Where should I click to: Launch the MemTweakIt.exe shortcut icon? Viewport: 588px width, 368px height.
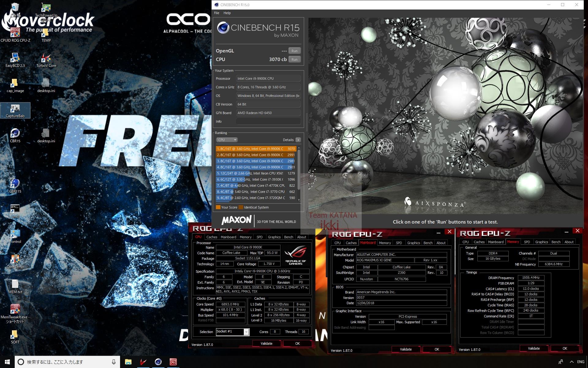coord(15,313)
